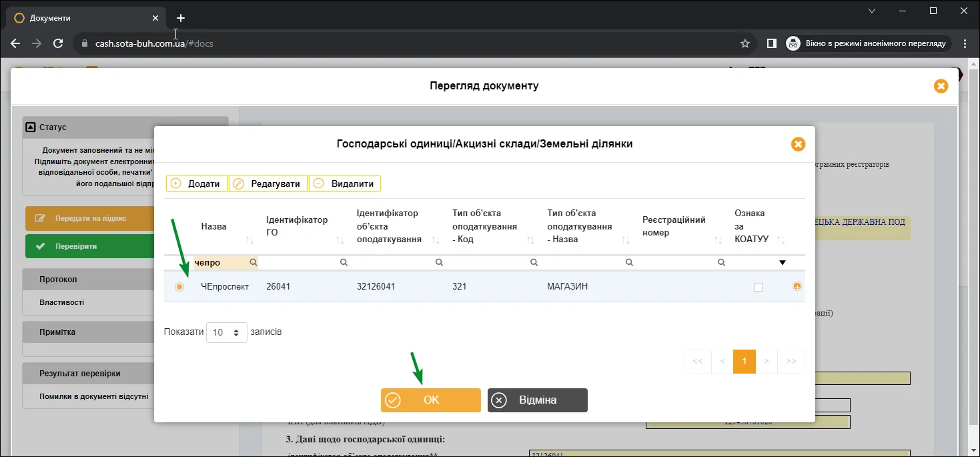Click the orange plus icon in ЧЕпроспект row
980x457 pixels.
tap(797, 286)
